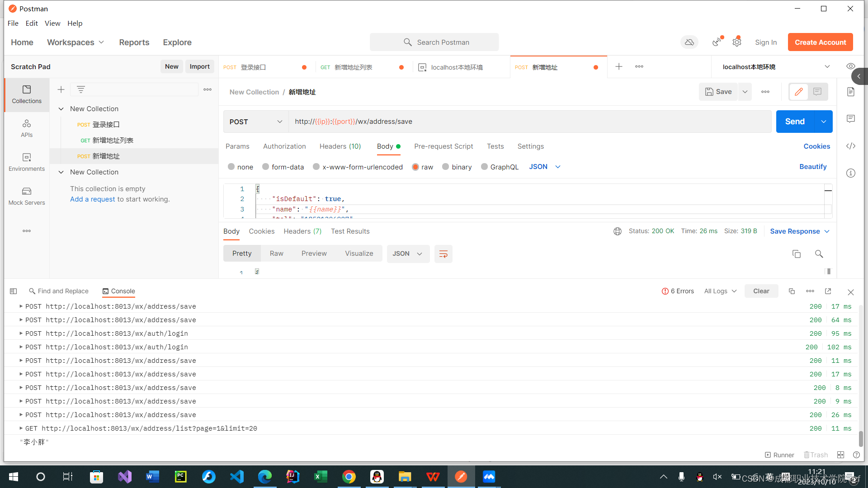Click the request URL input field
Viewport: 868px width, 488px height.
click(529, 122)
